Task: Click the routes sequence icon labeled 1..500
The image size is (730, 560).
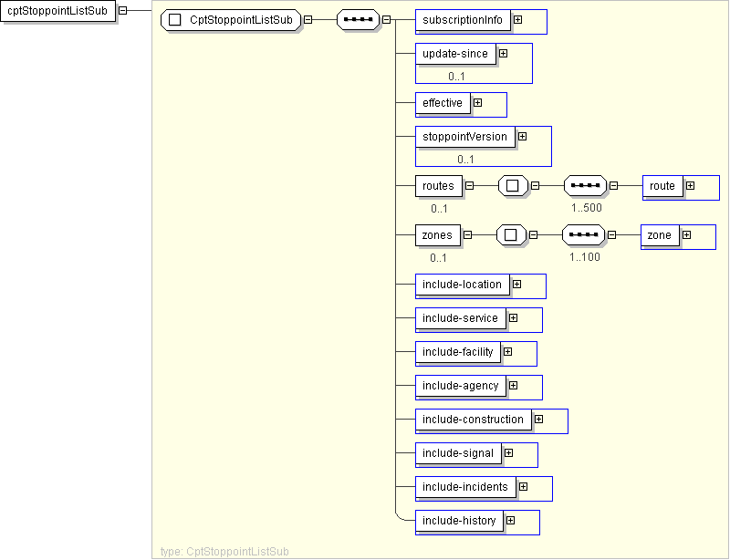Action: 585,186
